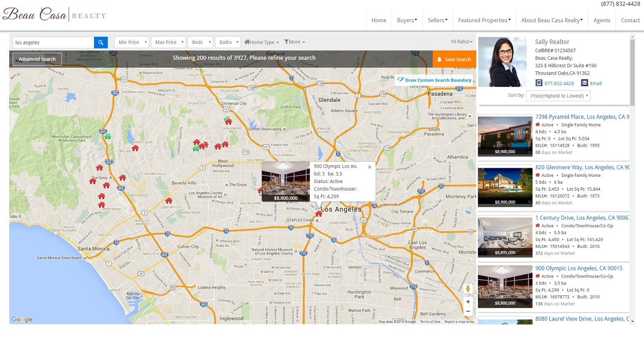644x353 pixels.
Task: Open 1 Century Drive listing link
Action: 582,218
